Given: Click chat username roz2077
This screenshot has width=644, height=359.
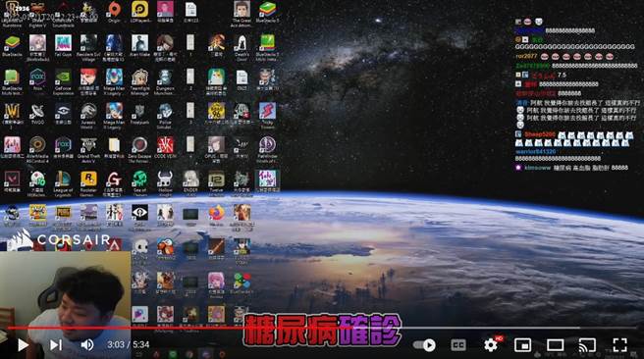Looking at the screenshot, I should (526, 56).
